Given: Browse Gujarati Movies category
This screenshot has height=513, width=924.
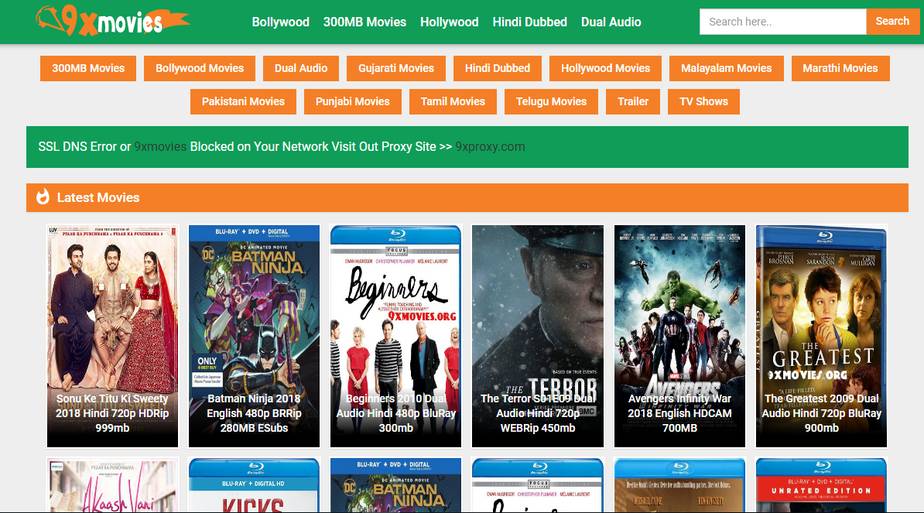Looking at the screenshot, I should point(396,68).
